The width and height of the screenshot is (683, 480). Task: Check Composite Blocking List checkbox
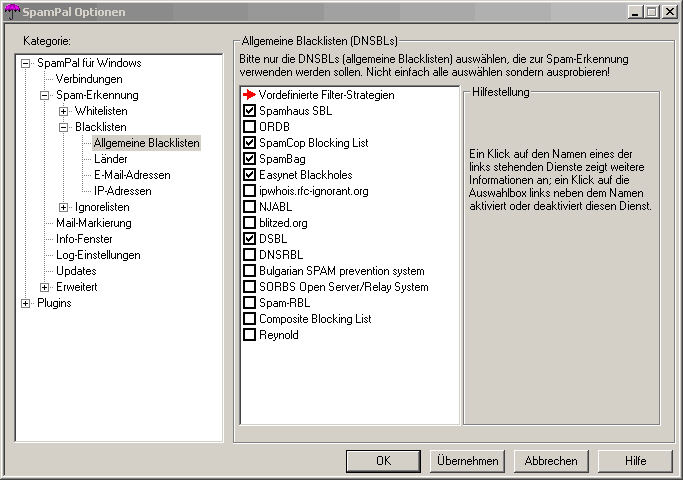click(249, 318)
